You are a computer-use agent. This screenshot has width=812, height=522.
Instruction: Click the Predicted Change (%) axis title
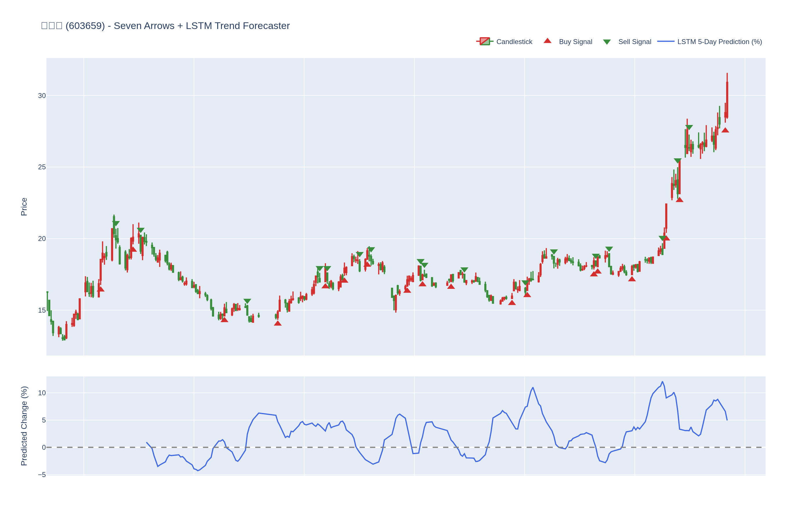(24, 426)
